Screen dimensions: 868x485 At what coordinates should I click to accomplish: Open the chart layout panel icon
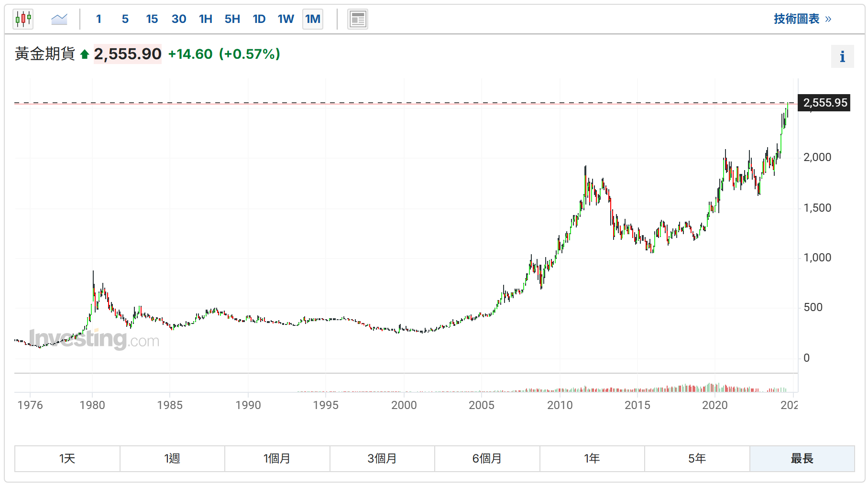[358, 19]
